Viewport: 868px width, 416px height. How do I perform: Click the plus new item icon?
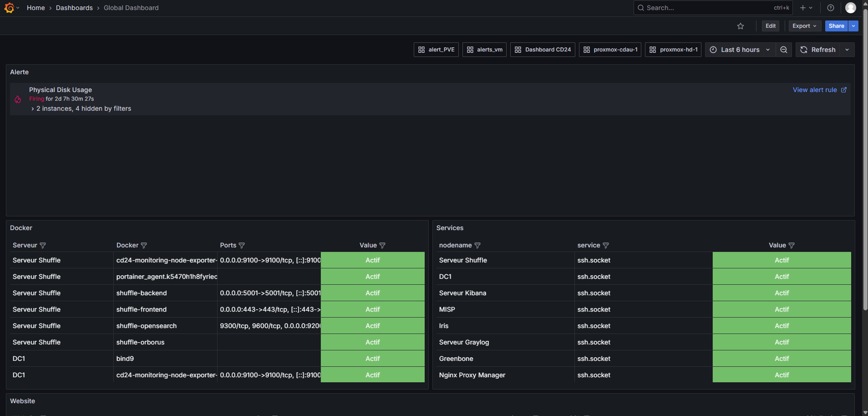[x=803, y=8]
